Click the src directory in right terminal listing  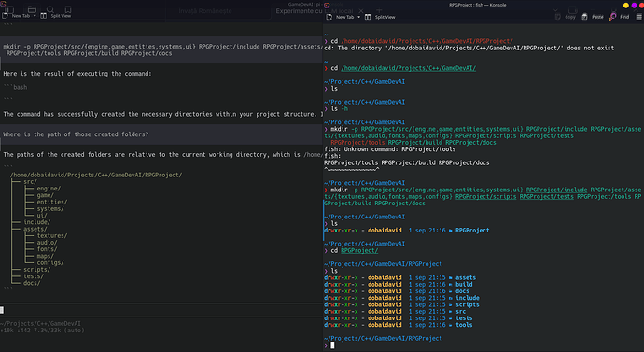pyautogui.click(x=461, y=311)
